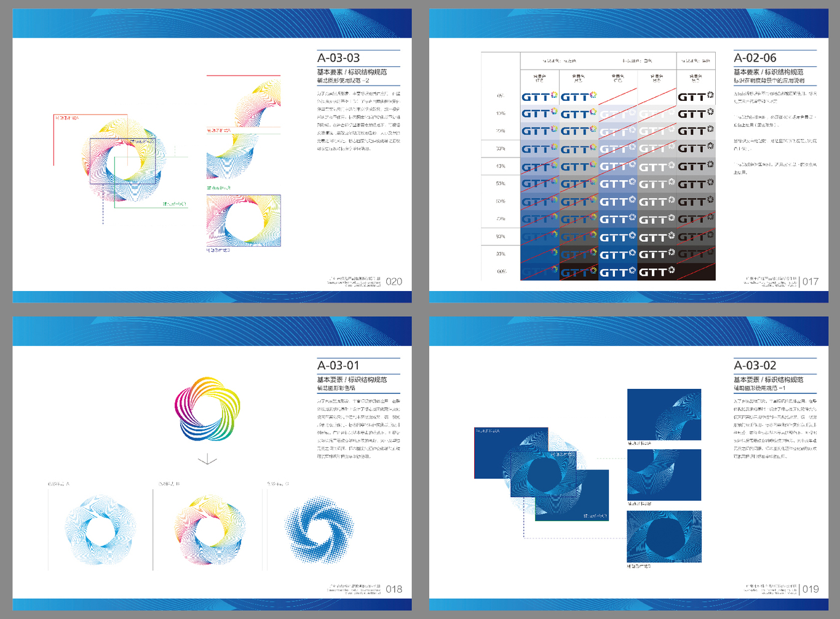Click the description paragraph on page 019
This screenshot has height=619, width=840.
[x=775, y=429]
